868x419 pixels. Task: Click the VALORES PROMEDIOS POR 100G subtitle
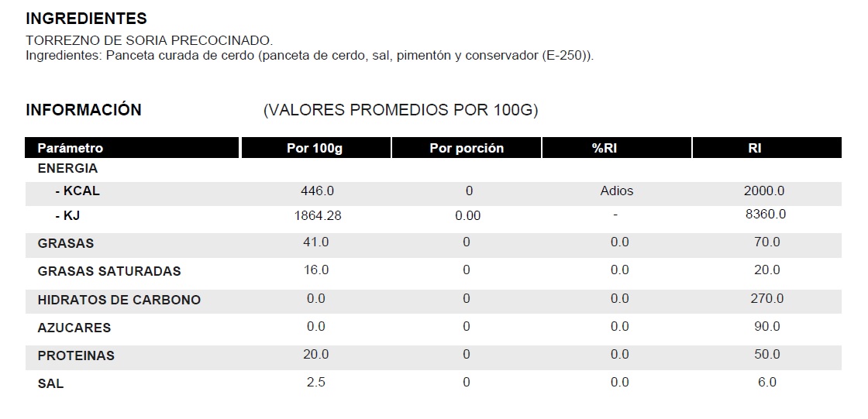[401, 110]
